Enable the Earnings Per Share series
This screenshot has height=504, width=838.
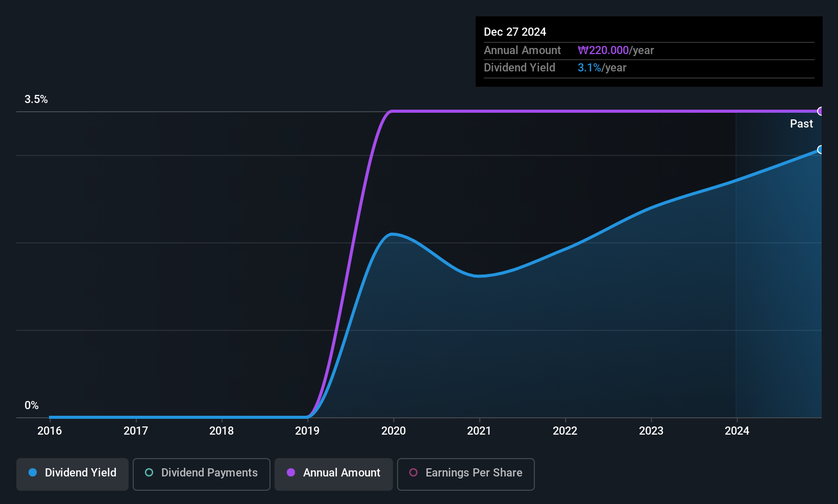tap(466, 474)
